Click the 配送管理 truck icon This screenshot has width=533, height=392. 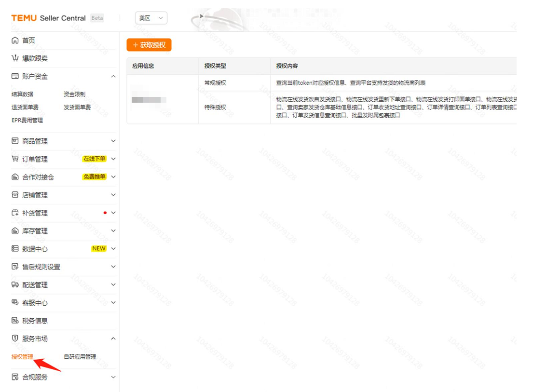(15, 285)
